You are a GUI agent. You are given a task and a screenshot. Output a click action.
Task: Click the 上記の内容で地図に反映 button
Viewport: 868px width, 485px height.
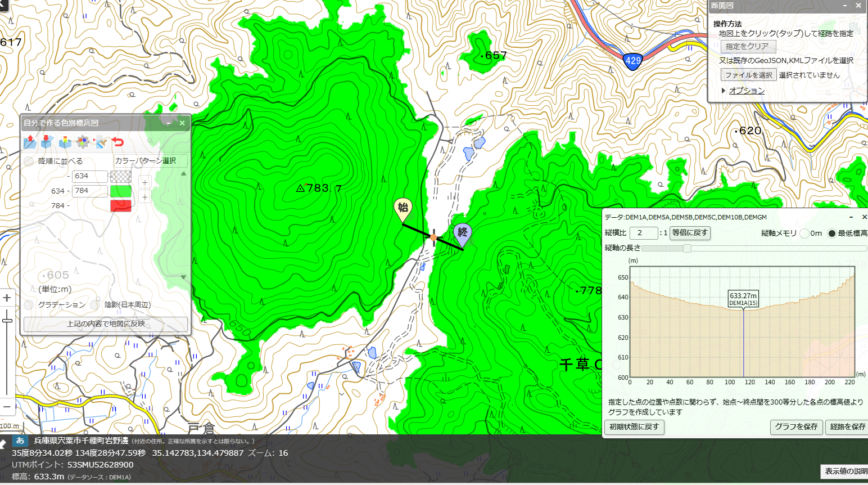pos(106,324)
